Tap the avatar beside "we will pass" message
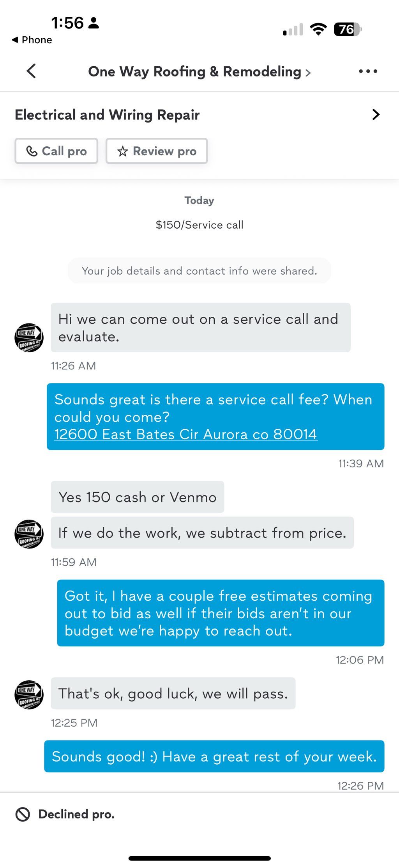This screenshot has height=868, width=399. pos(29,694)
